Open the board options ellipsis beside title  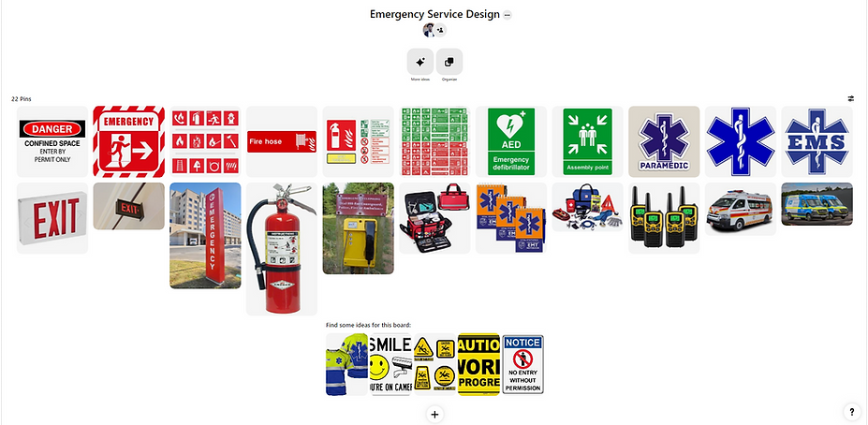tap(508, 15)
